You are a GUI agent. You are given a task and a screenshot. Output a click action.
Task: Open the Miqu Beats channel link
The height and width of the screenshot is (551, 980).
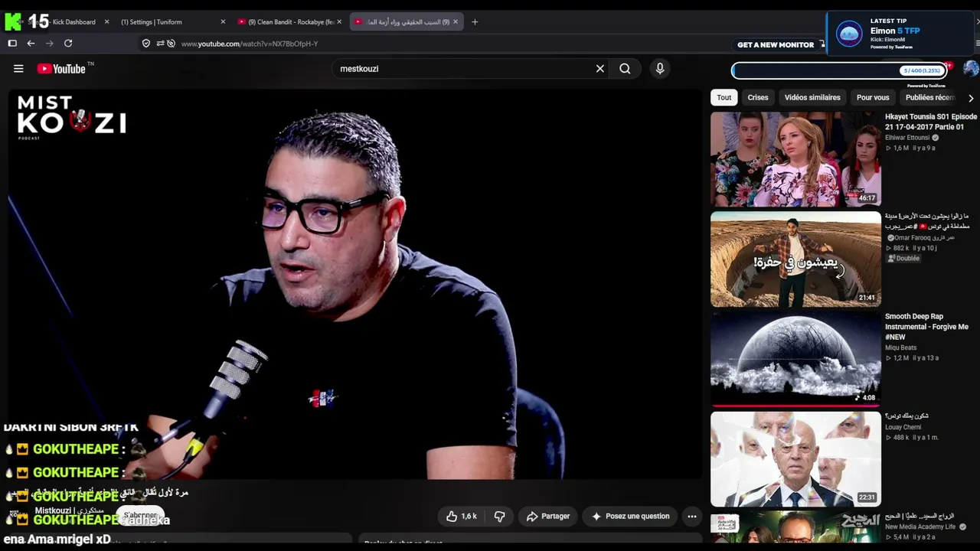click(900, 347)
